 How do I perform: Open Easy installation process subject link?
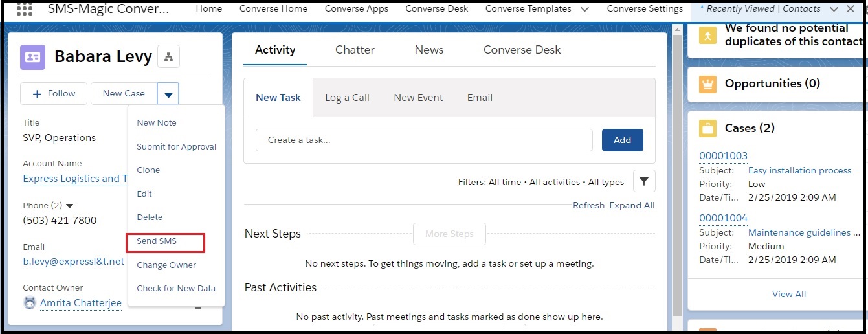pyautogui.click(x=799, y=170)
